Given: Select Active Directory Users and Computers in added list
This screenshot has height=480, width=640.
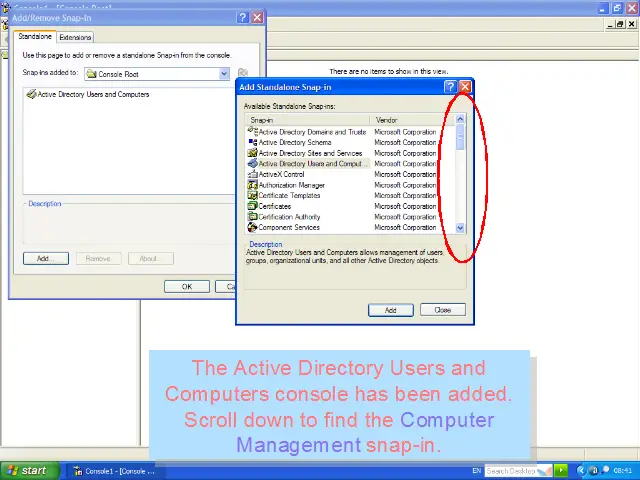Looking at the screenshot, I should click(x=93, y=95).
